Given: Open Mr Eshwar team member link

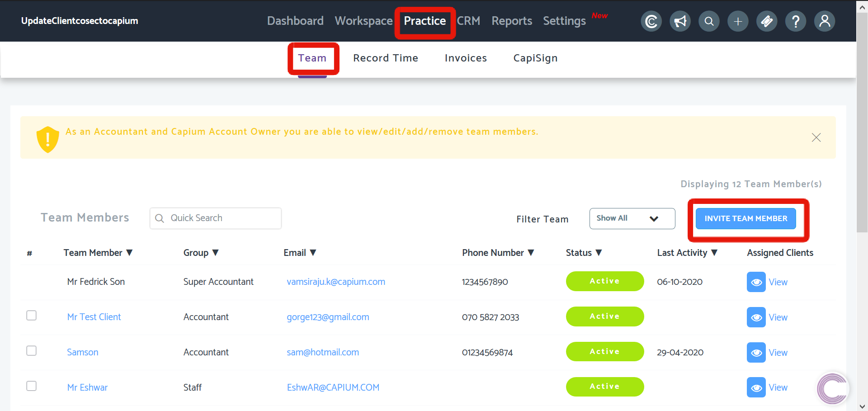Looking at the screenshot, I should click(x=87, y=387).
